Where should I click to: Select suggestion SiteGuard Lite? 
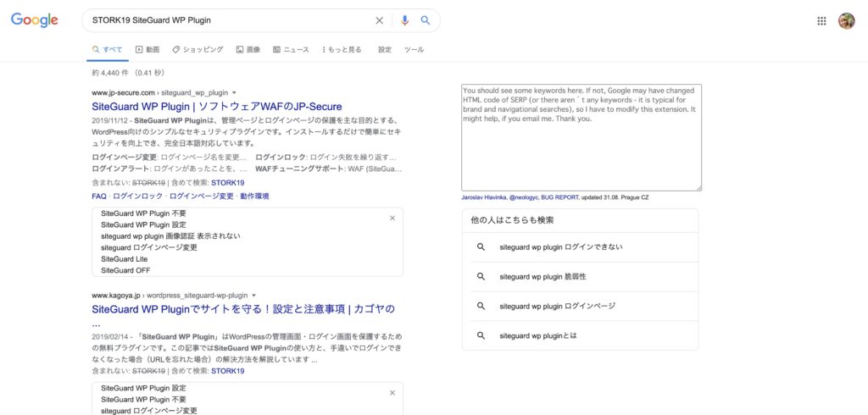[124, 259]
